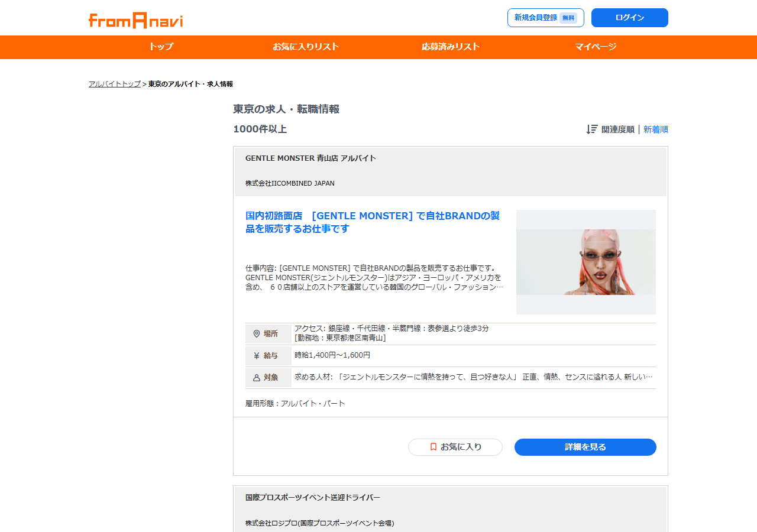
Task: Go to the トップ nav item
Action: [x=161, y=47]
